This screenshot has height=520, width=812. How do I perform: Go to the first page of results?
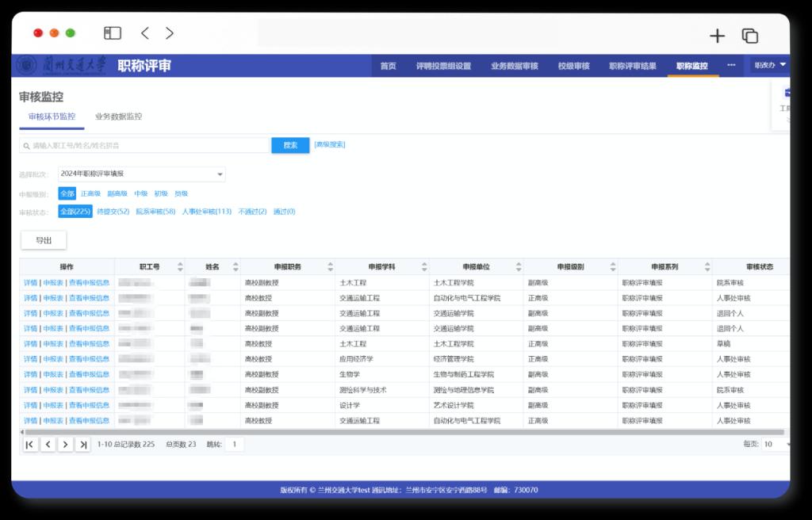(x=30, y=445)
